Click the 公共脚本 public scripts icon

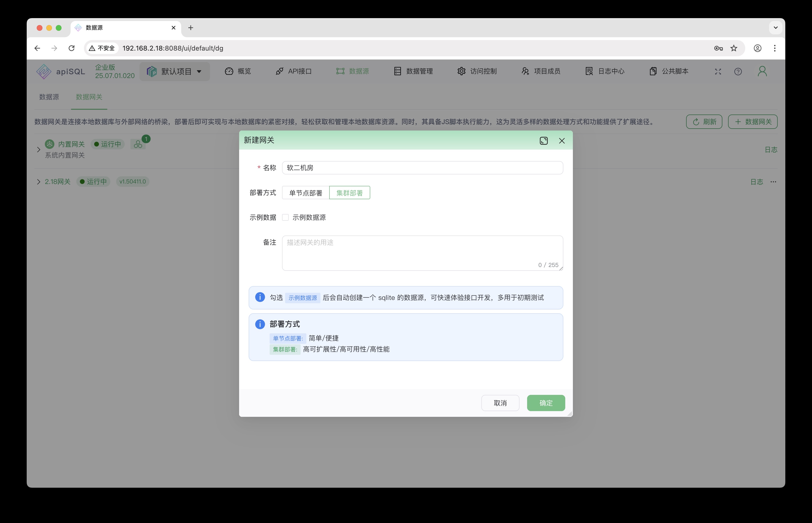tap(653, 71)
